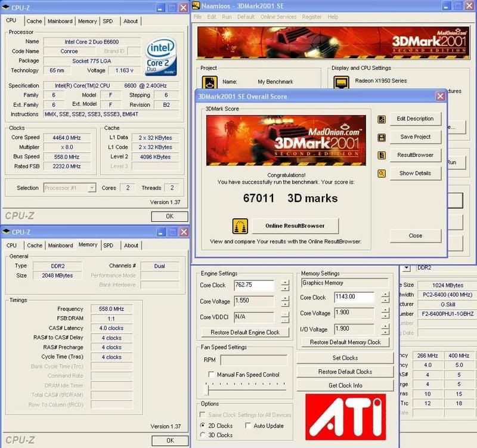Click the Close button in score dialog

[415, 236]
